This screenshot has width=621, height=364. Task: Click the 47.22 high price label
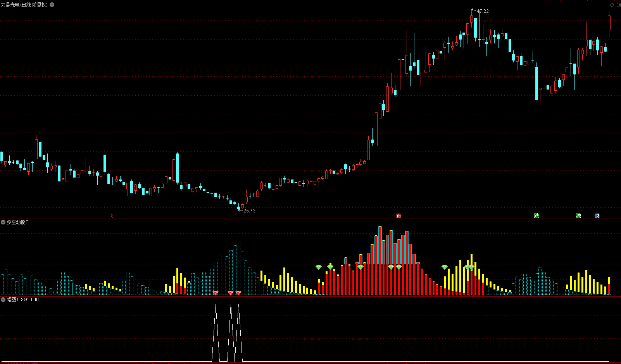pyautogui.click(x=483, y=11)
